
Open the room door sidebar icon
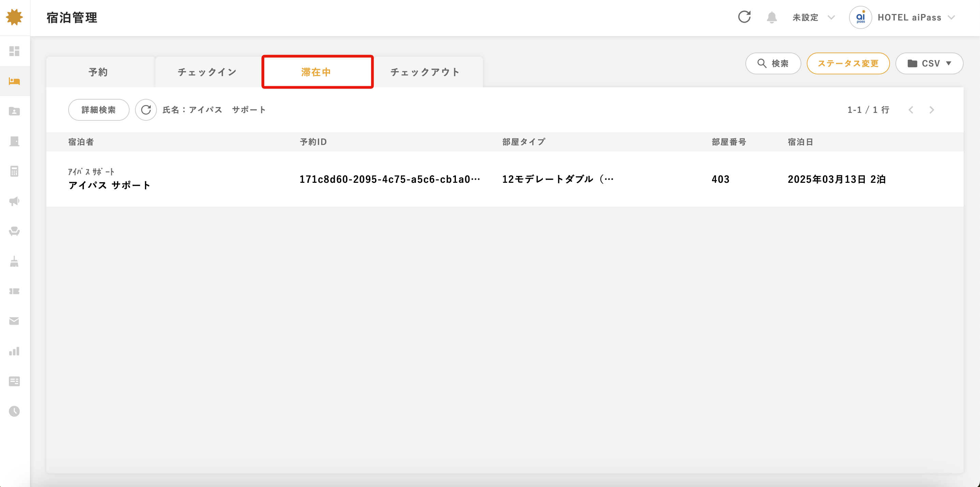click(x=14, y=141)
